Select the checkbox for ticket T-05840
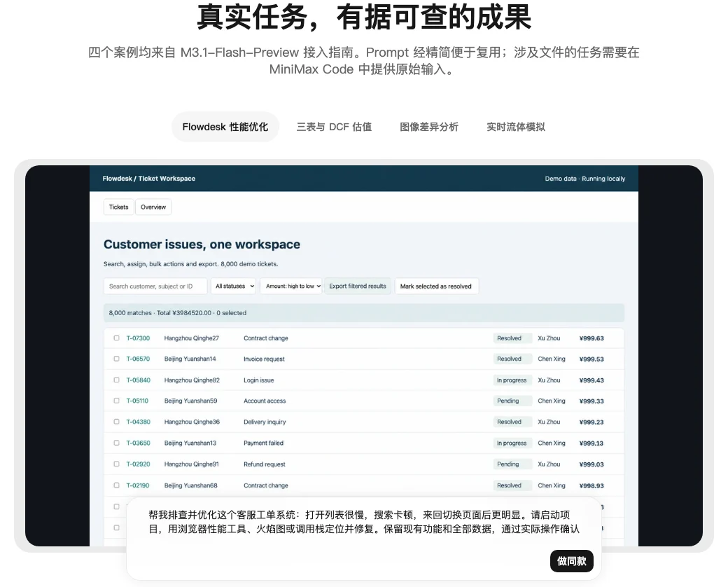This screenshot has width=728, height=587. (116, 380)
